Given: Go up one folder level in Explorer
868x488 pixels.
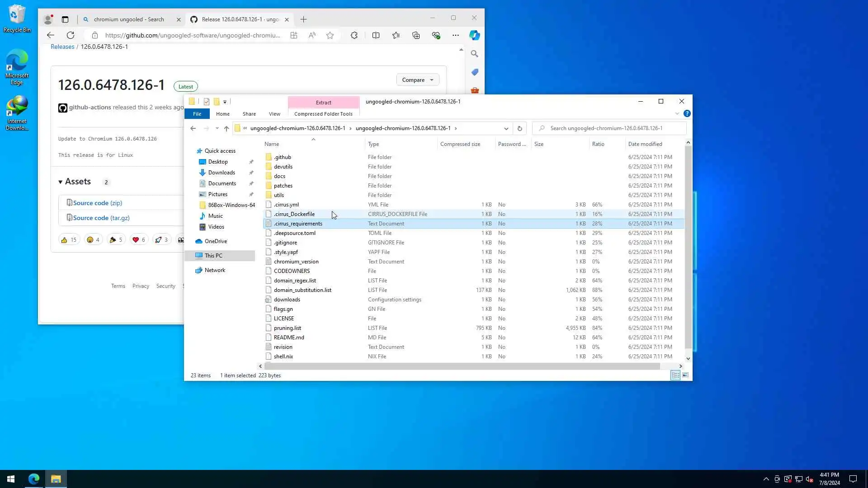Looking at the screenshot, I should (226, 128).
